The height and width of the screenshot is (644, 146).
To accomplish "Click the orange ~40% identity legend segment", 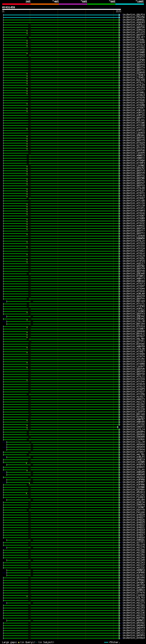I will tap(45, 4).
